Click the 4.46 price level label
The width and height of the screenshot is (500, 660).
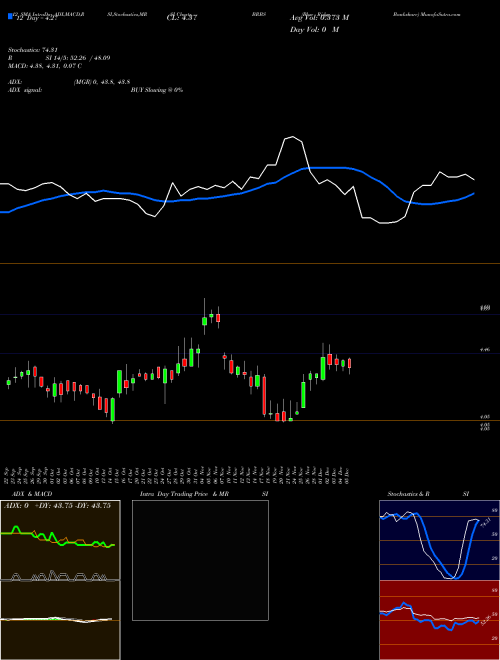click(485, 349)
